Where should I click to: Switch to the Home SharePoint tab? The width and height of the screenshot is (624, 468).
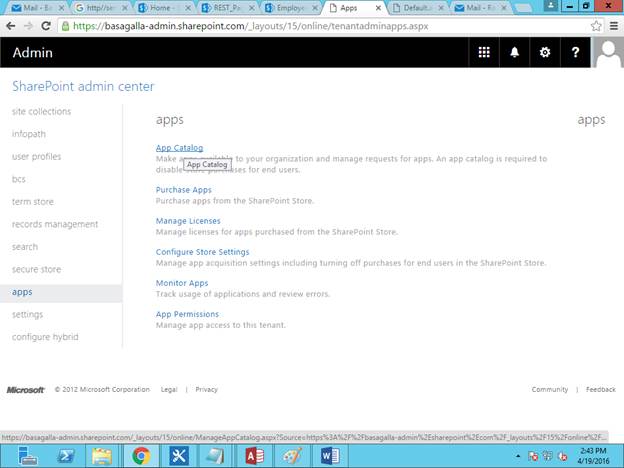coord(165,8)
